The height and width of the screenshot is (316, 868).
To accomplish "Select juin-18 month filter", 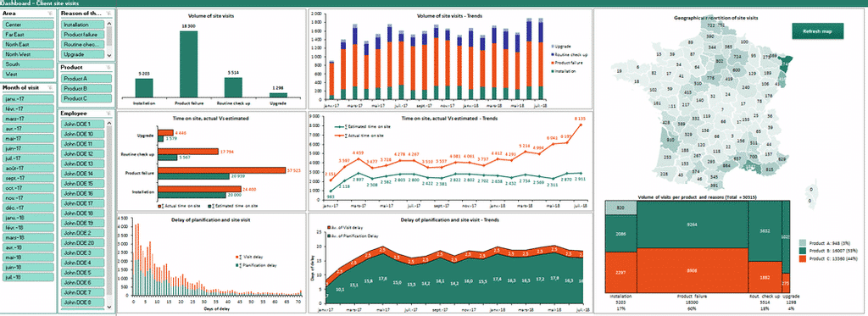I will click(x=28, y=267).
